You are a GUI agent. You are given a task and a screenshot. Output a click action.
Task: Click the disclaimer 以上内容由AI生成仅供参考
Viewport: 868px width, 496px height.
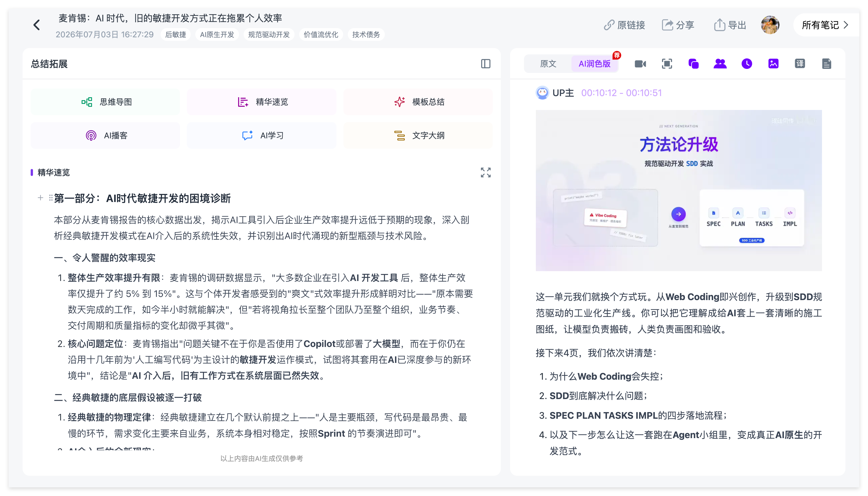[x=262, y=459]
